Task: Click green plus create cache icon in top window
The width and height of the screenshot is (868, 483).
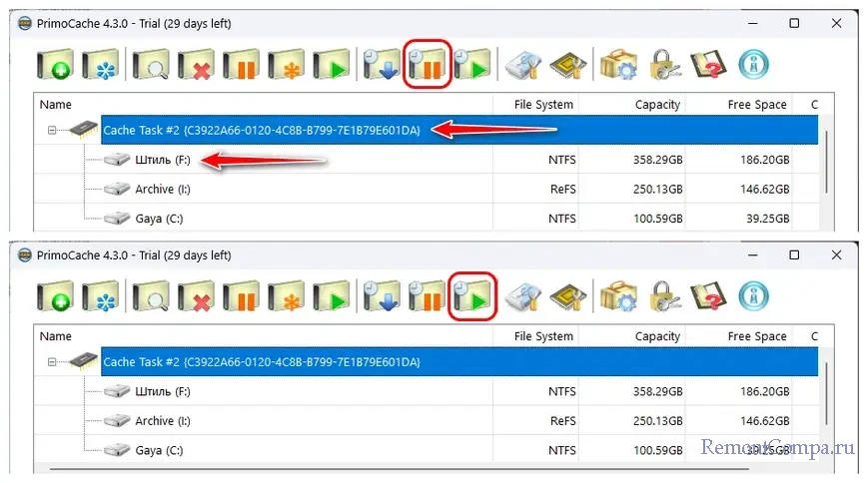Action: coord(55,65)
